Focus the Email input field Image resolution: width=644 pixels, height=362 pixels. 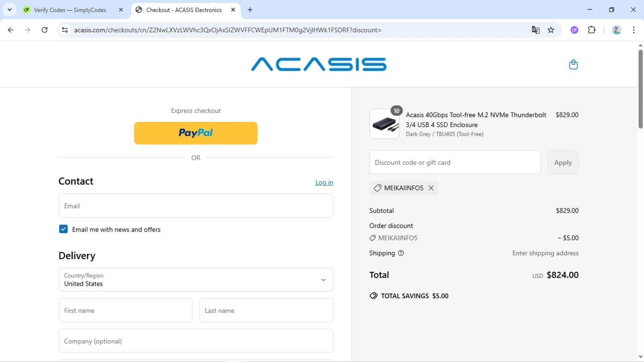pos(196,206)
